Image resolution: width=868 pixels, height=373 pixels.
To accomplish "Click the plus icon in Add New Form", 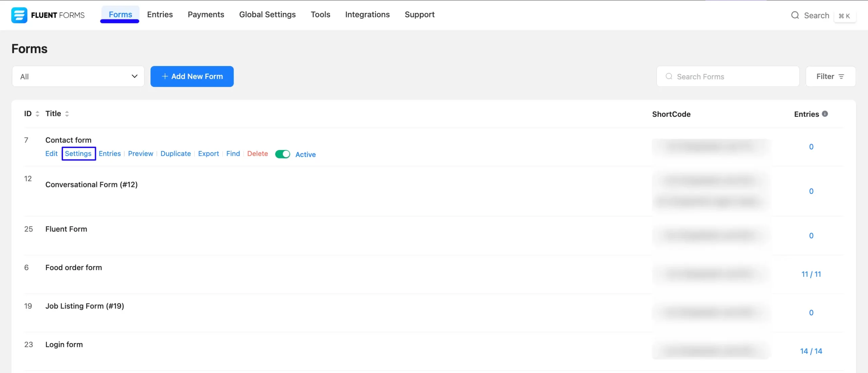I will 165,76.
